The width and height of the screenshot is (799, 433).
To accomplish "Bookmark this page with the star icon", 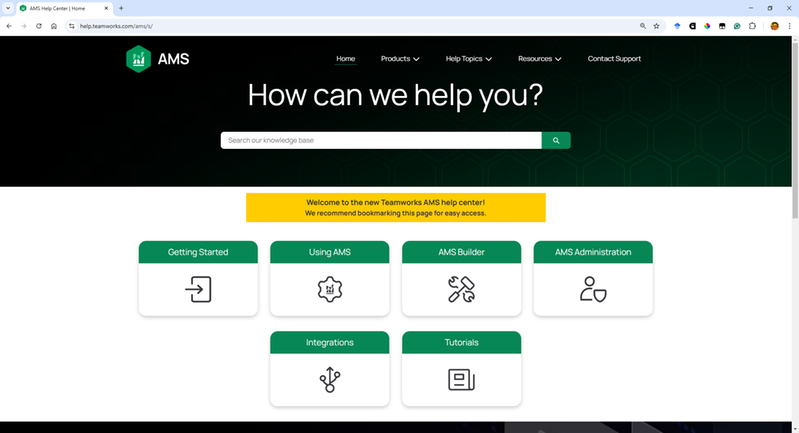I will click(657, 26).
